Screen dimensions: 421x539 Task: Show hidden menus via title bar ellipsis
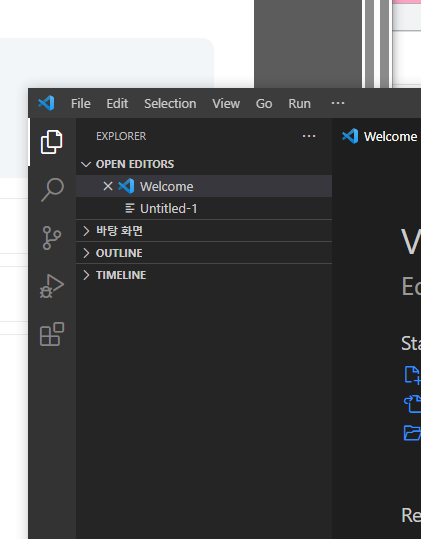[338, 103]
